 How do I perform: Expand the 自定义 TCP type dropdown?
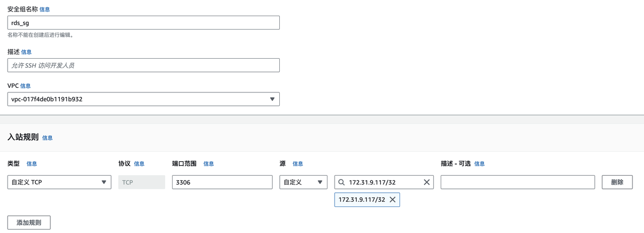[59, 182]
